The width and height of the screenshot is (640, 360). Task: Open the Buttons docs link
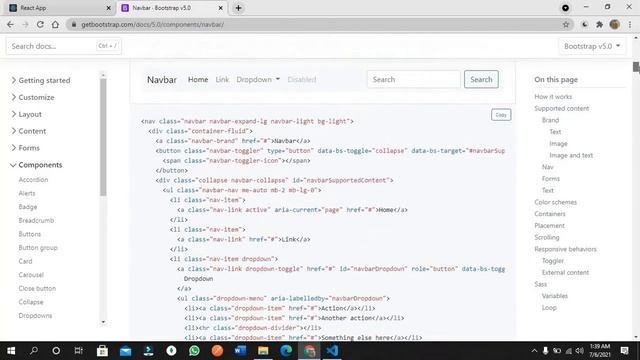click(30, 234)
